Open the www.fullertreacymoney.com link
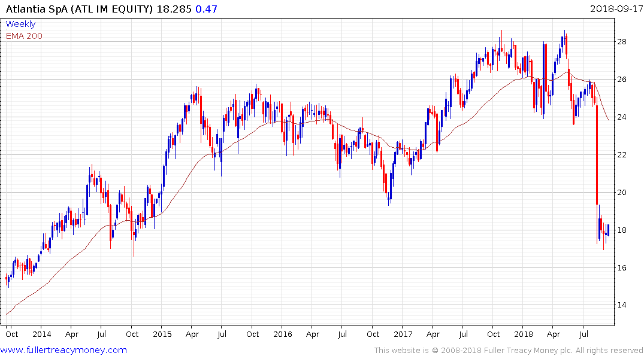This screenshot has width=644, height=359. pyautogui.click(x=64, y=350)
